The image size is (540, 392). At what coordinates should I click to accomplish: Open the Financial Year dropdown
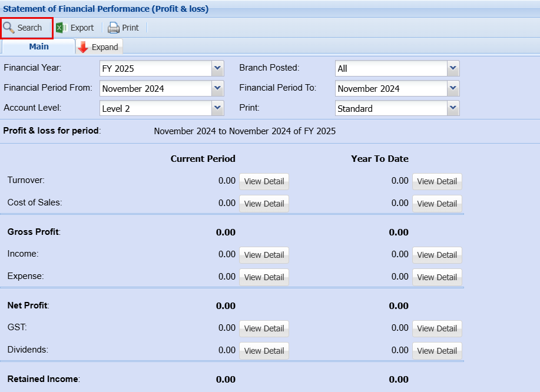tap(218, 68)
